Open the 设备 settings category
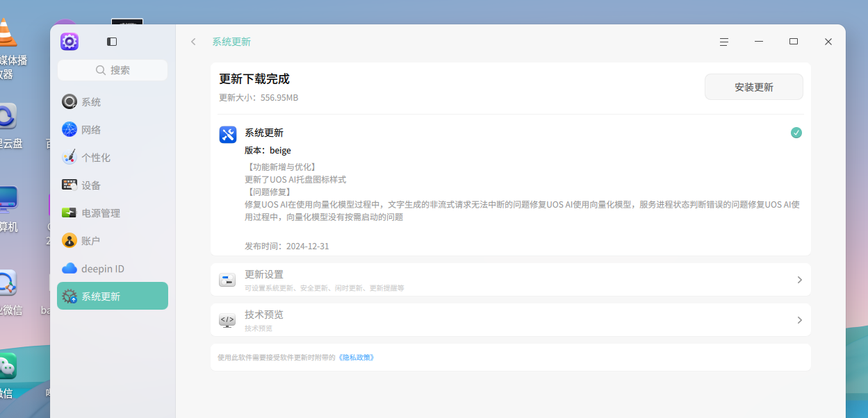Image resolution: width=868 pixels, height=418 pixels. (x=113, y=185)
